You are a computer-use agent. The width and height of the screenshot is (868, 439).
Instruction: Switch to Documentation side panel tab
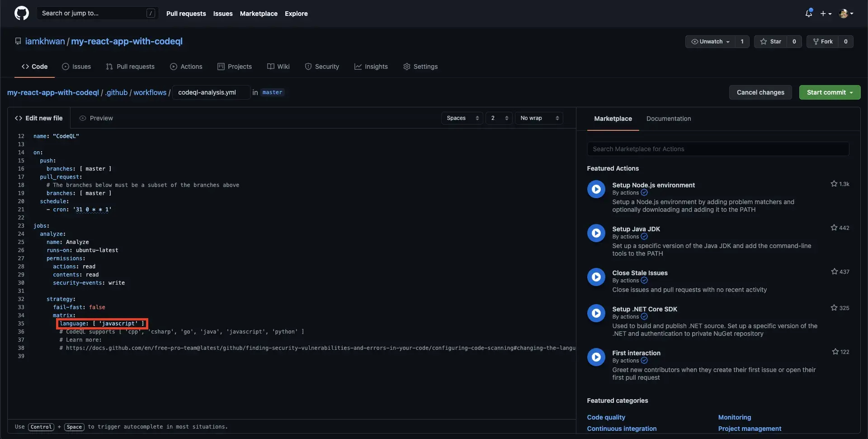click(669, 119)
